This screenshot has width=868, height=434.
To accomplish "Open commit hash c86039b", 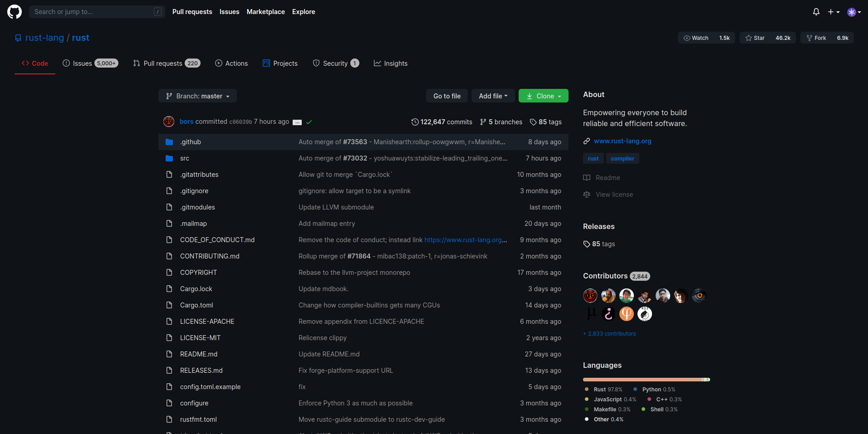I will tap(240, 122).
